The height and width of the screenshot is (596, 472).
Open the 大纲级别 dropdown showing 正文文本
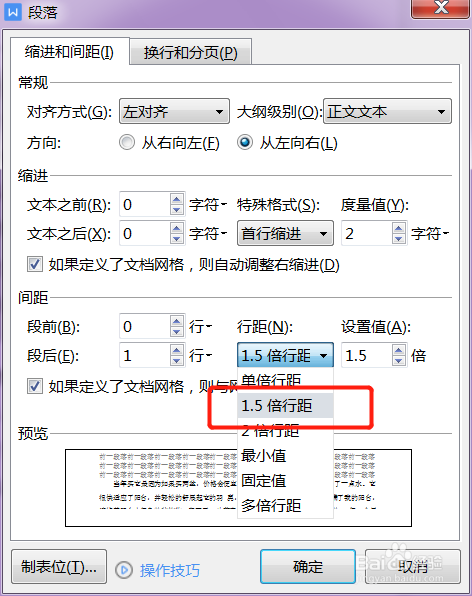point(387,111)
